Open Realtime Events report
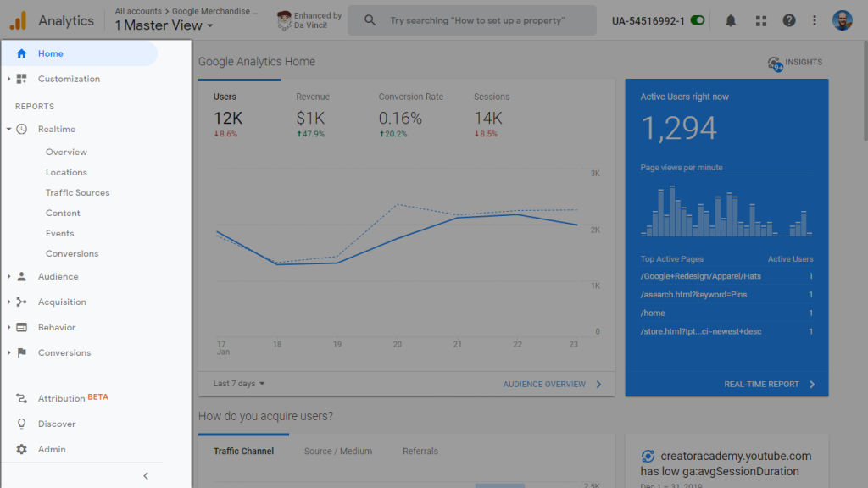This screenshot has width=868, height=488. click(60, 233)
